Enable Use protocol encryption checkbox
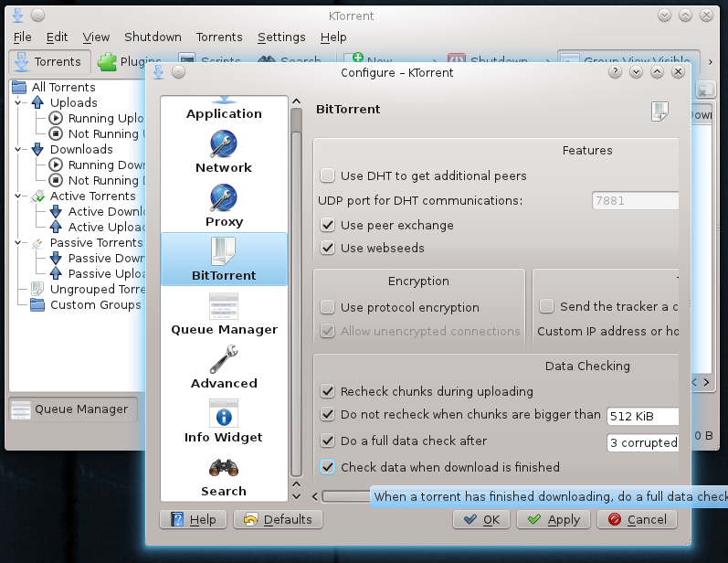 327,307
